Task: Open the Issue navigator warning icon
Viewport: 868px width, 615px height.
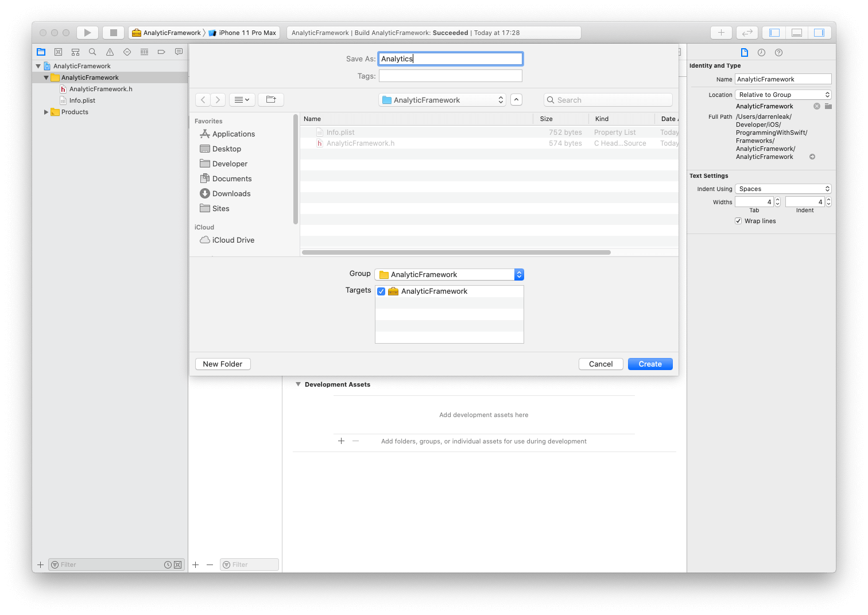Action: [x=110, y=52]
